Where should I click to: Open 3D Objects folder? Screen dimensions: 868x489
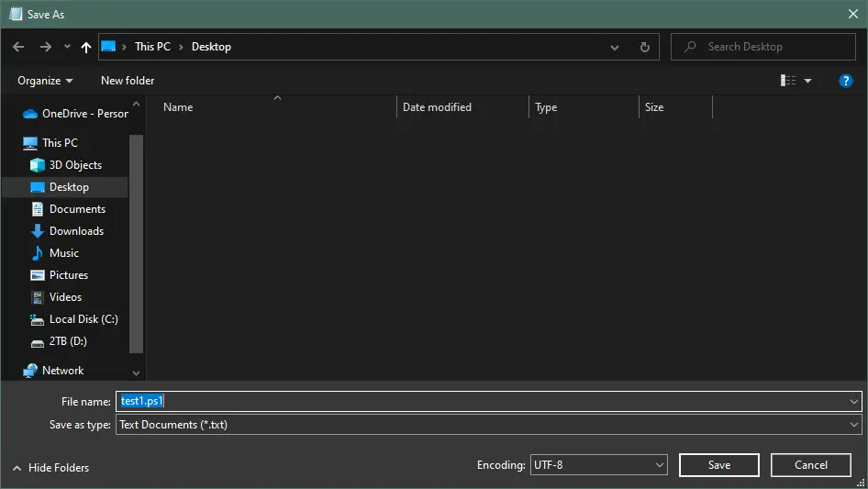(66, 165)
